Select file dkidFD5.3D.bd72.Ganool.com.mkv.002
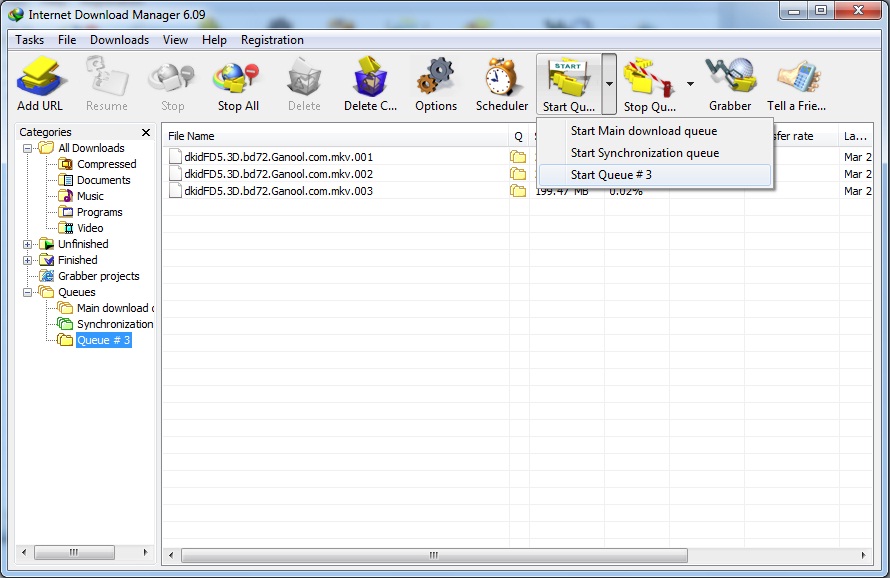Image resolution: width=890 pixels, height=578 pixels. pos(279,174)
